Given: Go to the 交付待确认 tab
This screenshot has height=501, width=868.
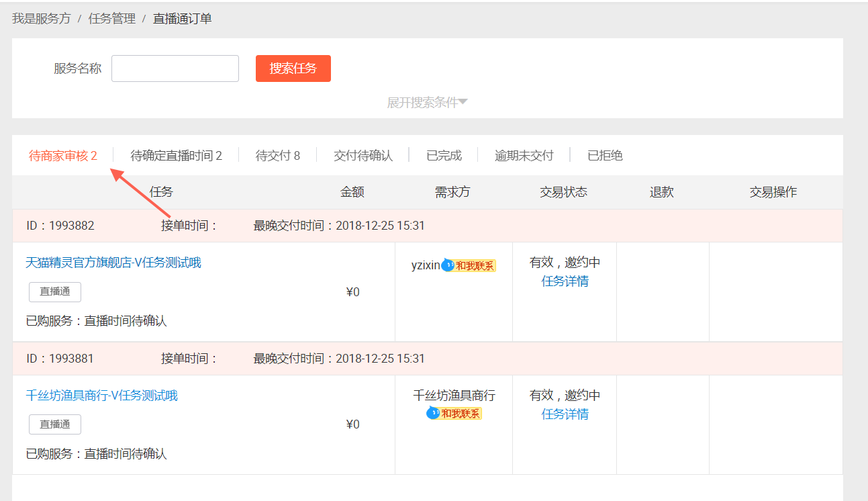Looking at the screenshot, I should (x=363, y=156).
